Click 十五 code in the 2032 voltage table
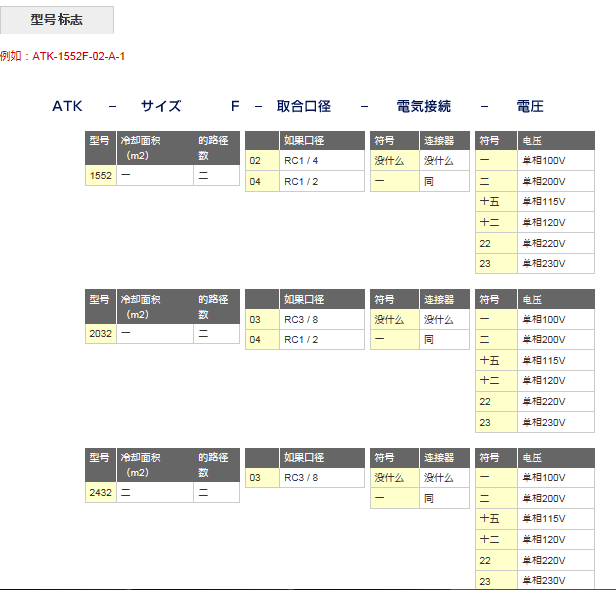This screenshot has width=616, height=590. (496, 360)
